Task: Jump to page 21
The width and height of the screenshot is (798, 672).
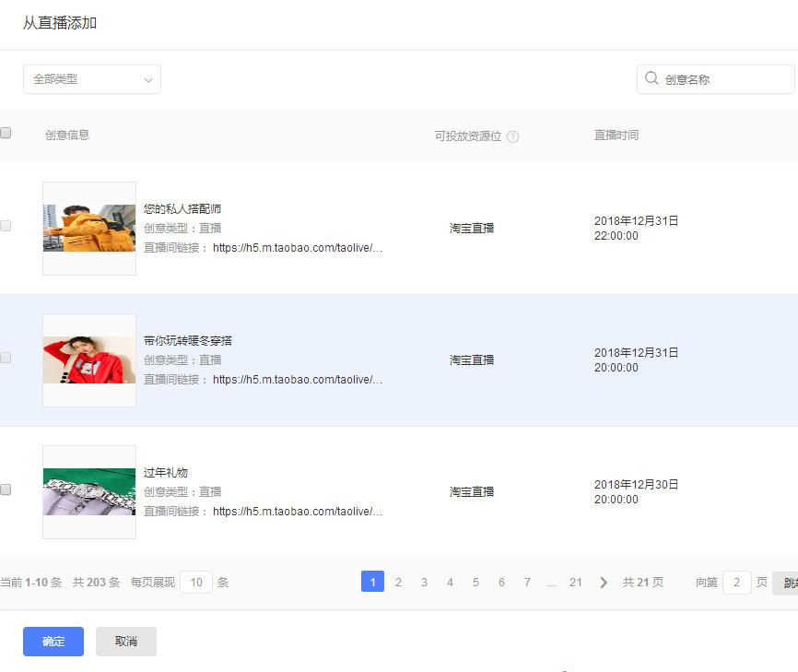Action: [576, 583]
